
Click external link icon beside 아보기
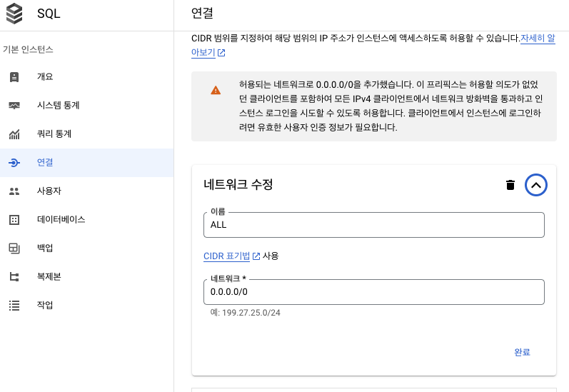click(221, 53)
